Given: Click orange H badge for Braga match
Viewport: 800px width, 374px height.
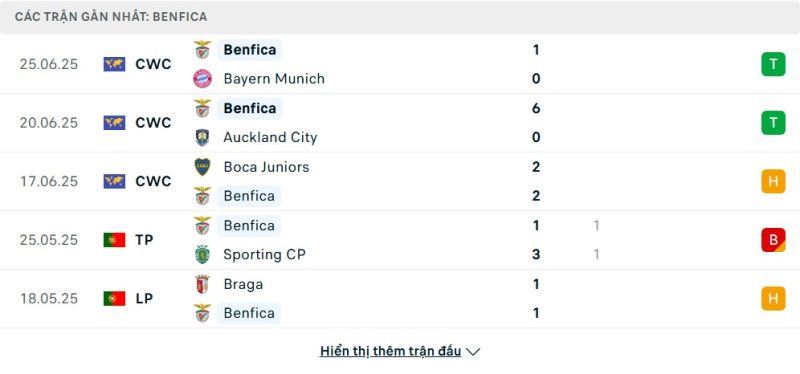Looking at the screenshot, I should pos(773,298).
